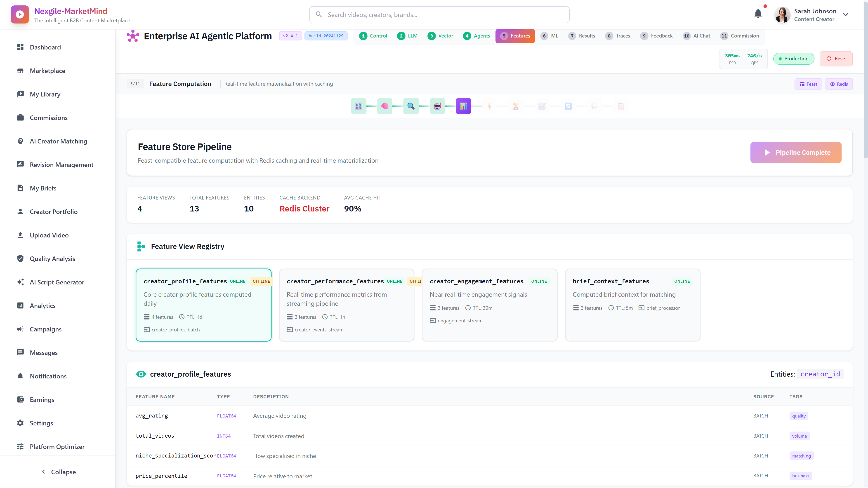
Task: Click the Nexgile-MarketMind logo icon
Action: pos(19,14)
